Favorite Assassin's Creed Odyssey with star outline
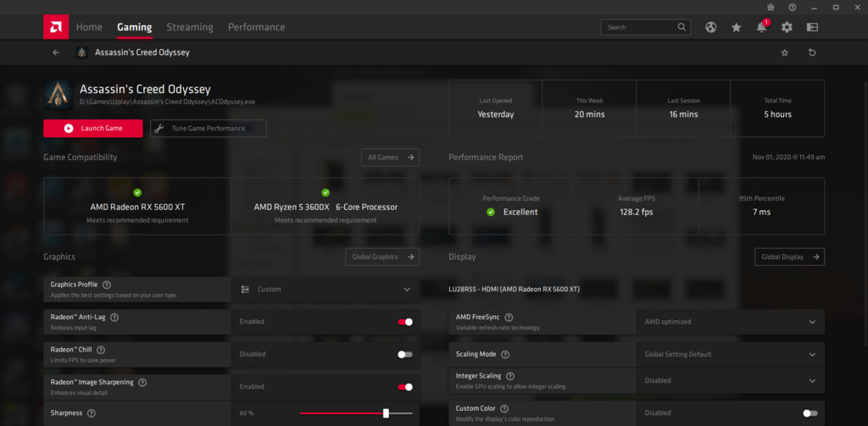868x426 pixels. (784, 53)
